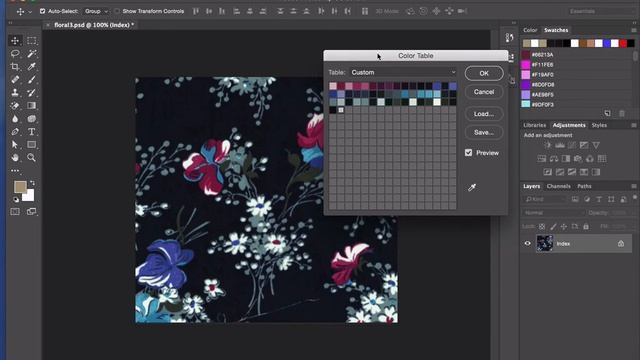The height and width of the screenshot is (360, 640).
Task: Add a Photo Filter adjustment
Action: pyautogui.click(x=578, y=158)
